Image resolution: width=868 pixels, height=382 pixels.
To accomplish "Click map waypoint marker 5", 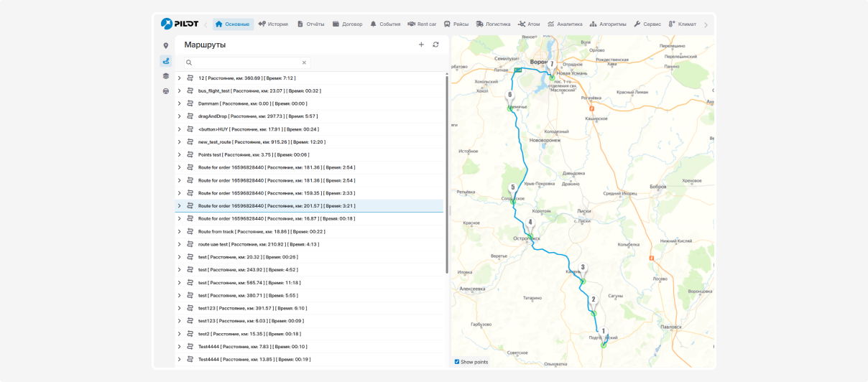I will coord(512,188).
